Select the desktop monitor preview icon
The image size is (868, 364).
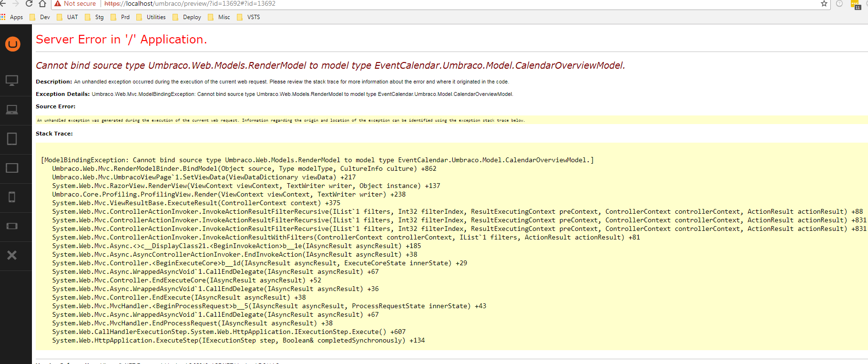click(12, 80)
